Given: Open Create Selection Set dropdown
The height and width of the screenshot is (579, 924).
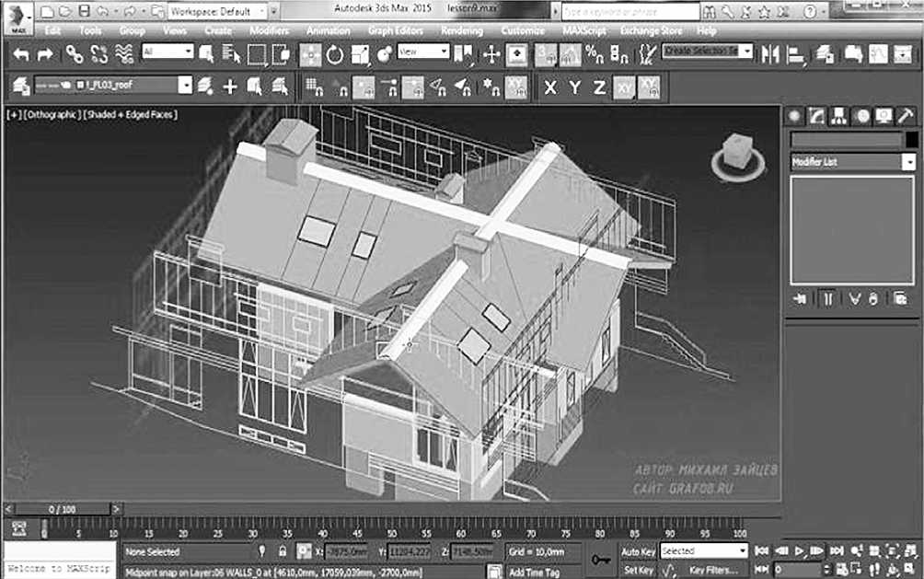Looking at the screenshot, I should [707, 52].
